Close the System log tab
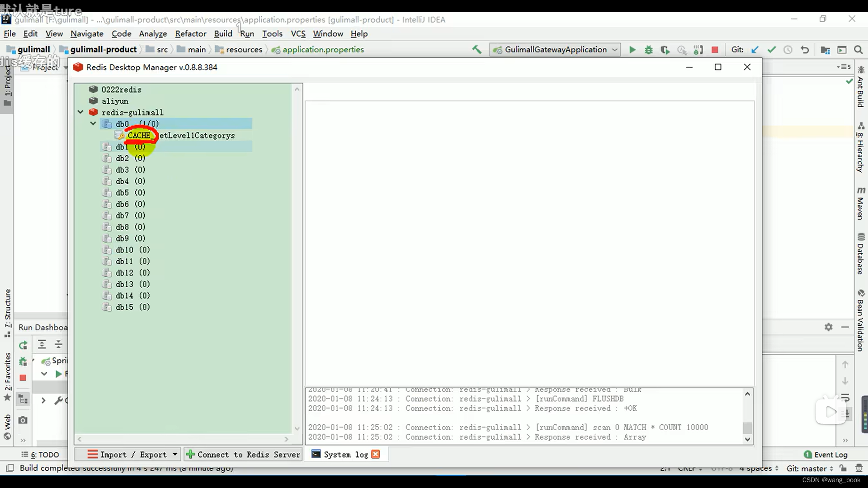Image resolution: width=868 pixels, height=488 pixels. coord(375,454)
